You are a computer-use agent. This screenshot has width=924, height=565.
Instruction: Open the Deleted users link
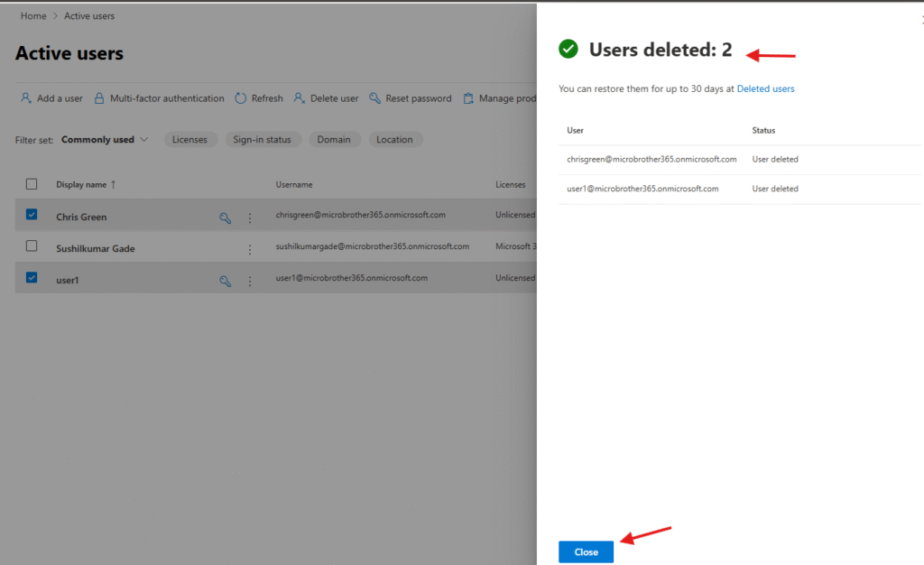[765, 88]
